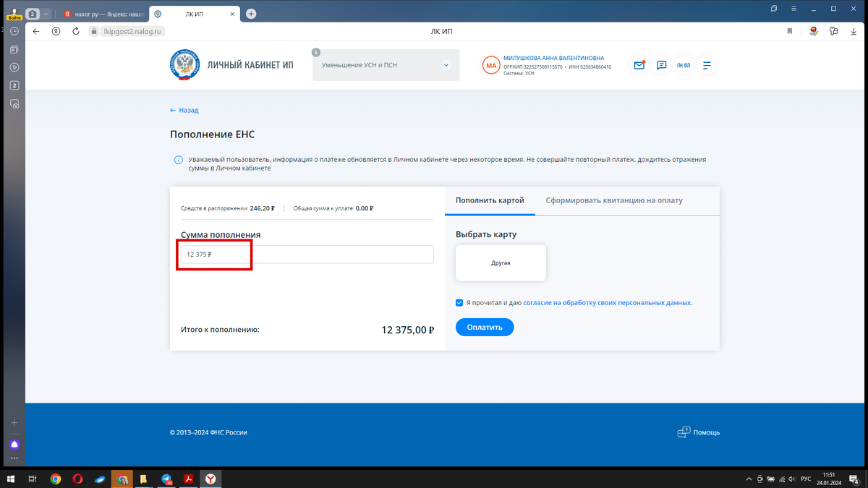Open the hamburger menu icon next to ЛК ФЛ
868x488 pixels.
point(706,65)
